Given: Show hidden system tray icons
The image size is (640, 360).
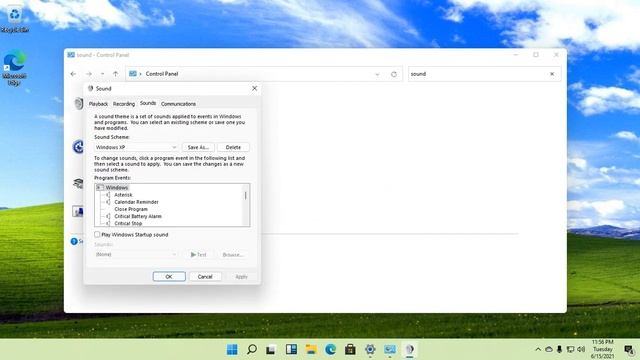Looking at the screenshot, I should tap(538, 349).
